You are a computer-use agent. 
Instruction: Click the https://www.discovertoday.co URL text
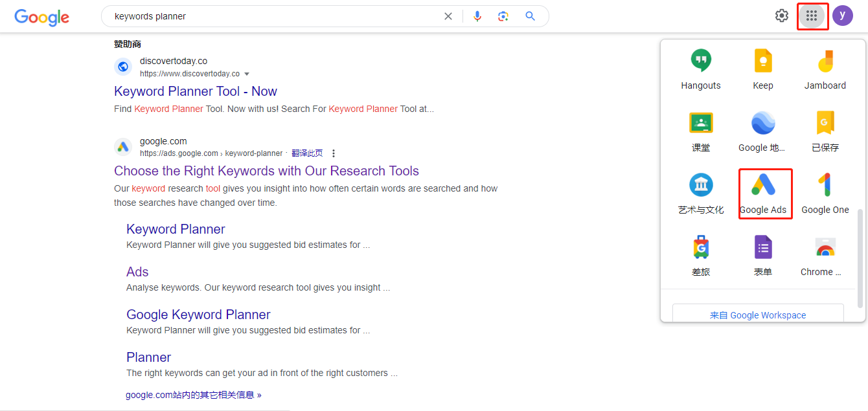[190, 74]
